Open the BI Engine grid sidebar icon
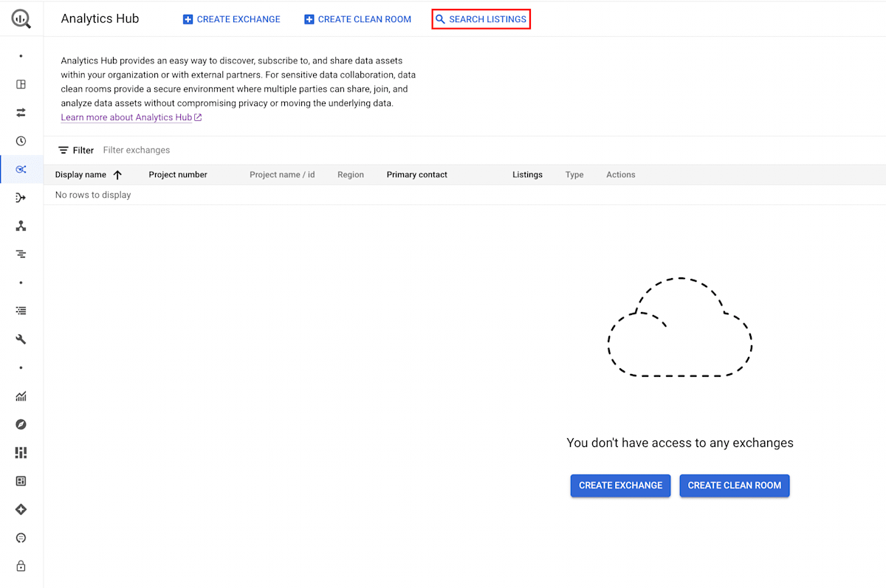Viewport: 886px width, 588px height. (x=21, y=481)
